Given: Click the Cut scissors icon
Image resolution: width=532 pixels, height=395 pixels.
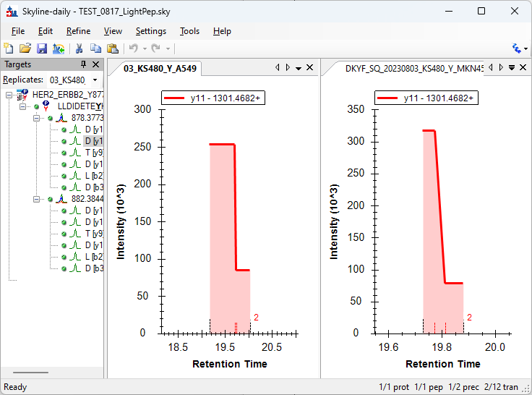Looking at the screenshot, I should [80, 48].
